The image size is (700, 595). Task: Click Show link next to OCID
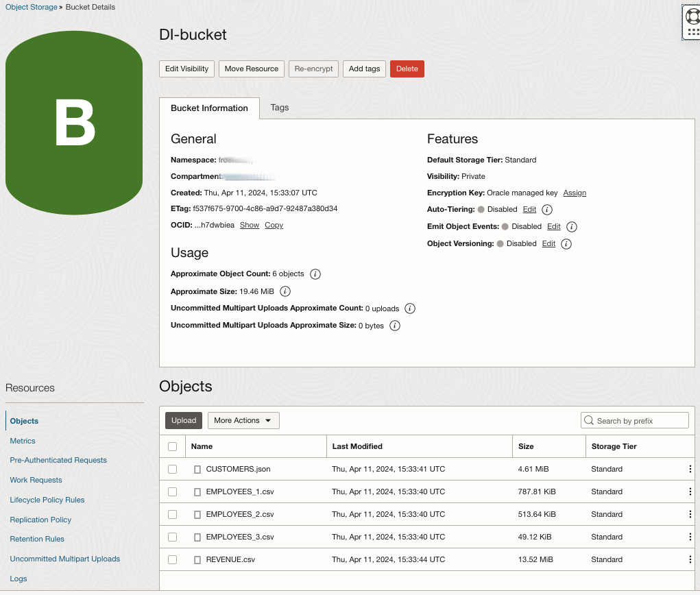coord(250,225)
